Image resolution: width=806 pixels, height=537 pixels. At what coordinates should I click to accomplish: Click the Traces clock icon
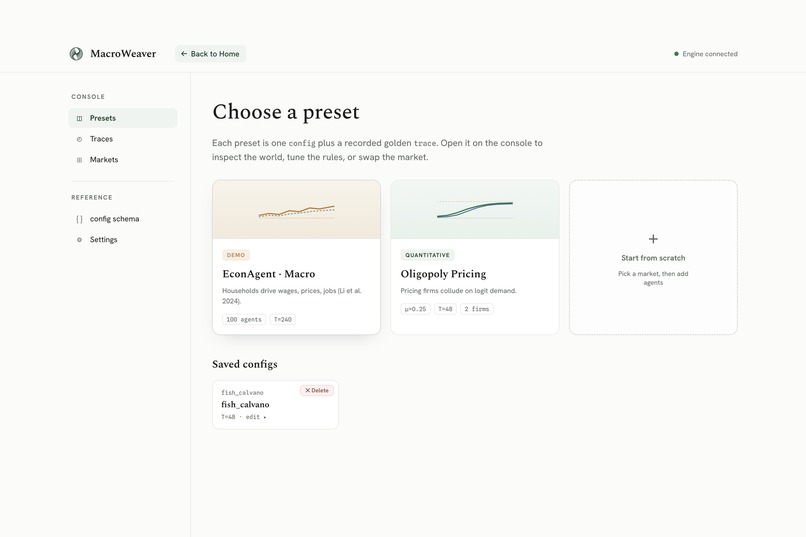point(79,139)
